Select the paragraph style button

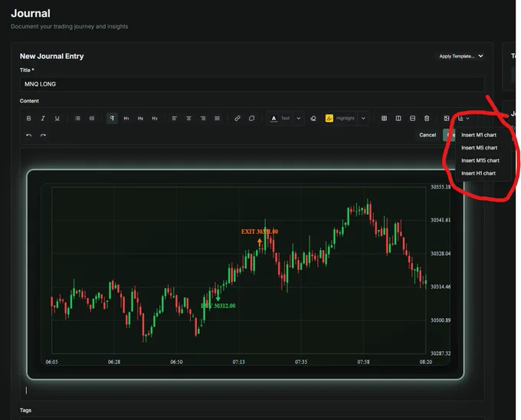pyautogui.click(x=112, y=118)
